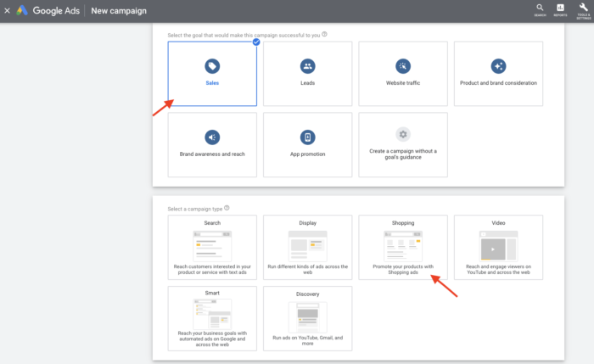The image size is (594, 364).
Task: Click the Google Ads logo
Action: [x=23, y=10]
